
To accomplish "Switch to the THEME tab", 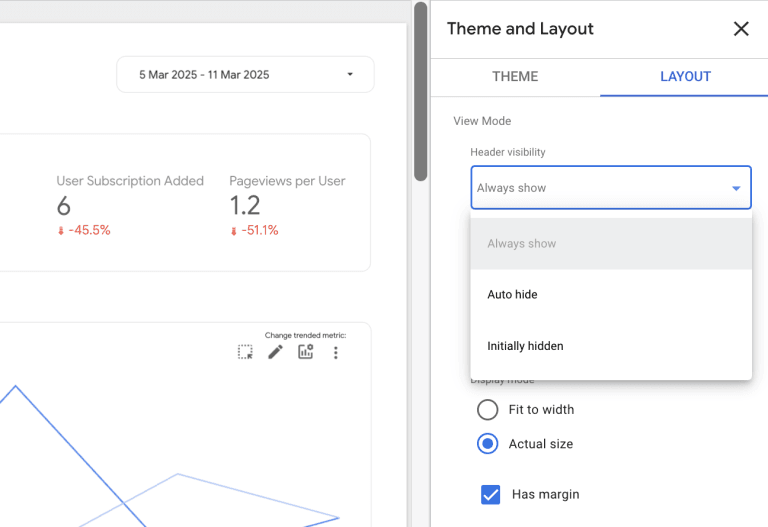I will 515,77.
